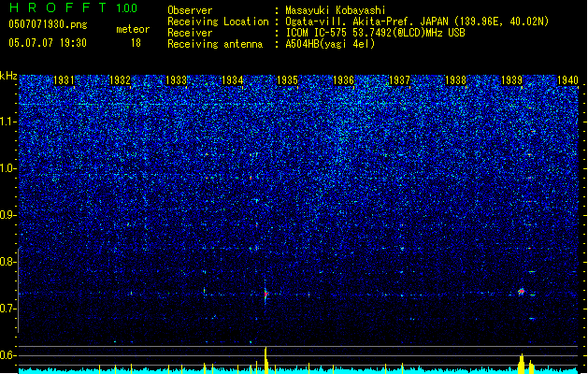Click the kHz axis unit label
This screenshot has width=588, height=374.
(x=8, y=76)
